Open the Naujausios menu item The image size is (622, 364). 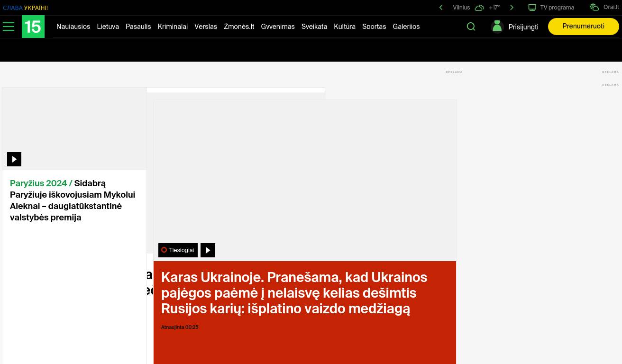pos(73,27)
